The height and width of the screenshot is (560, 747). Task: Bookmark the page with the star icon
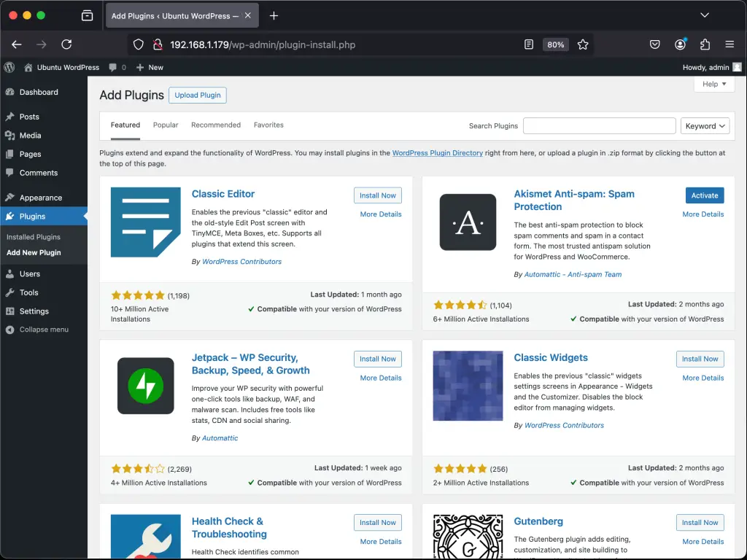(583, 44)
